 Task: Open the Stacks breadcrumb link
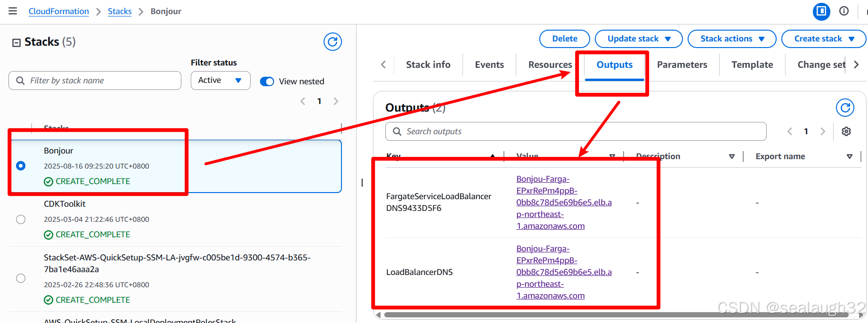(120, 11)
